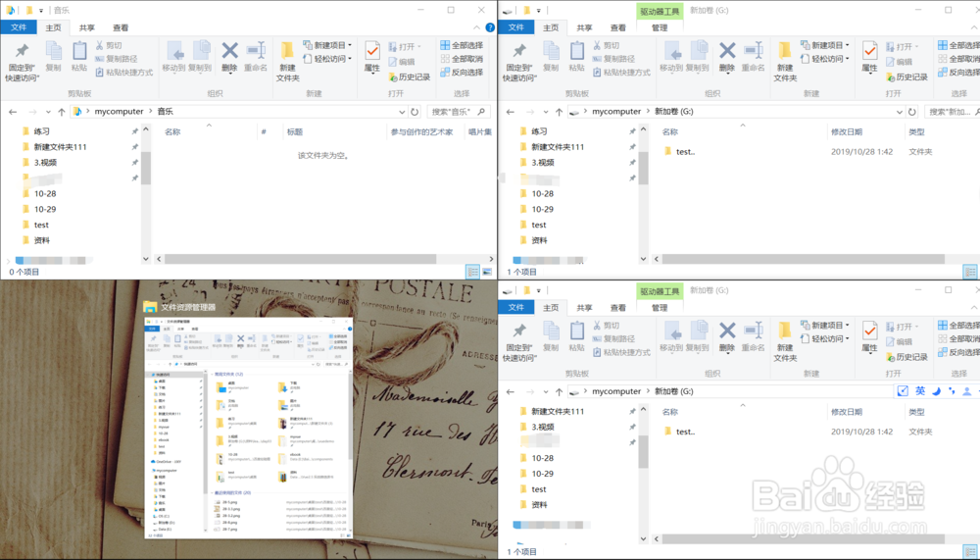980x560 pixels.
Task: Click Invert selection in Music window
Action: pos(462,72)
